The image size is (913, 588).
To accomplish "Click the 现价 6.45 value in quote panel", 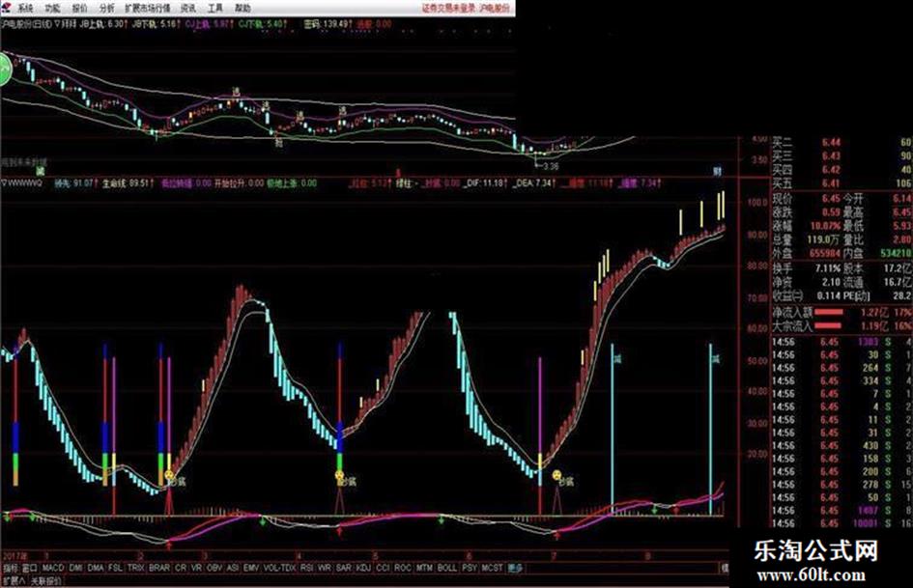I will point(831,198).
